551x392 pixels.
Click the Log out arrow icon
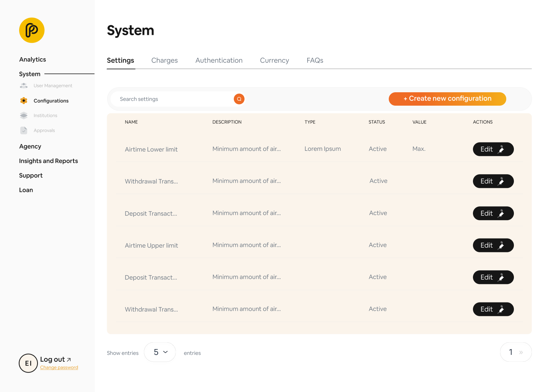tap(69, 360)
